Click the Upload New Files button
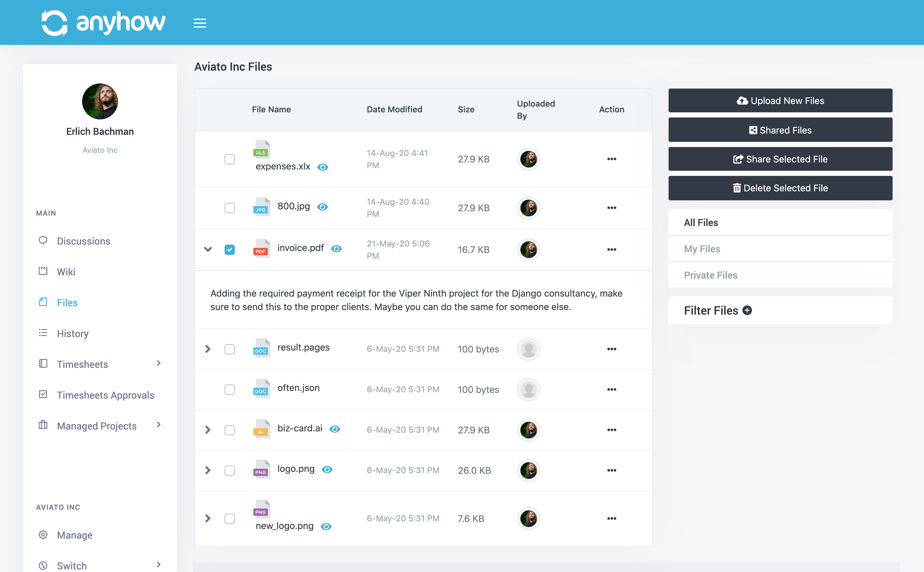This screenshot has height=572, width=924. tap(780, 100)
